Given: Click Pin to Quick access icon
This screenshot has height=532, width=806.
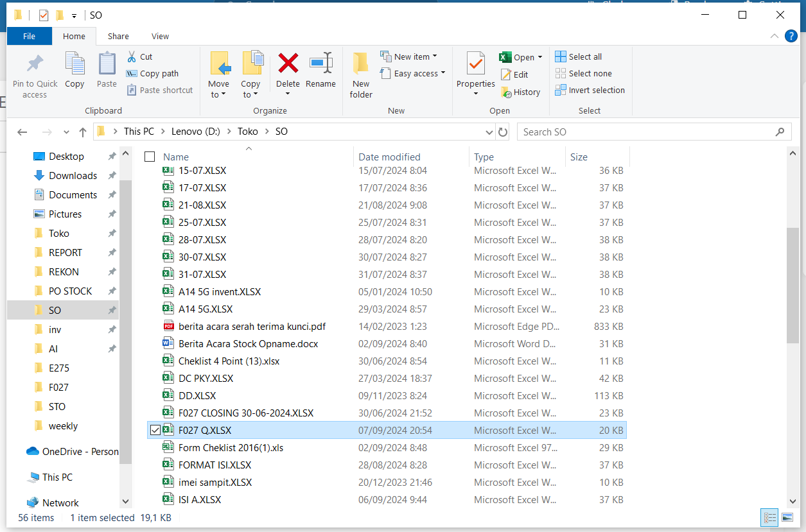Looking at the screenshot, I should (35, 64).
